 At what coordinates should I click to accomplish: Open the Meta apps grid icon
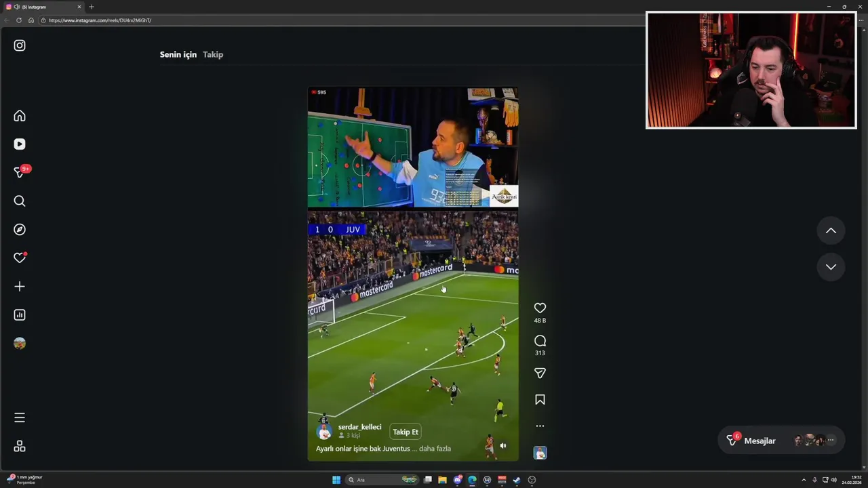(x=20, y=447)
